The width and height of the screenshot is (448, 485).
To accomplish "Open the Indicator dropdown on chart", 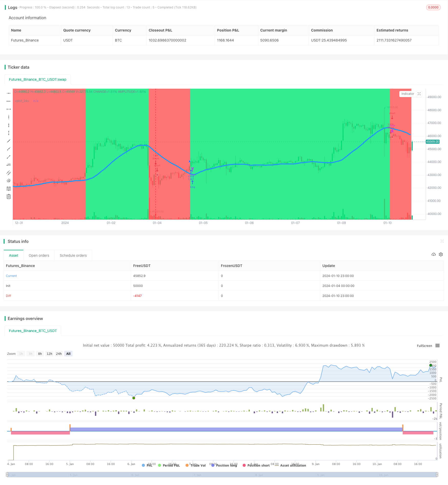I will point(408,94).
